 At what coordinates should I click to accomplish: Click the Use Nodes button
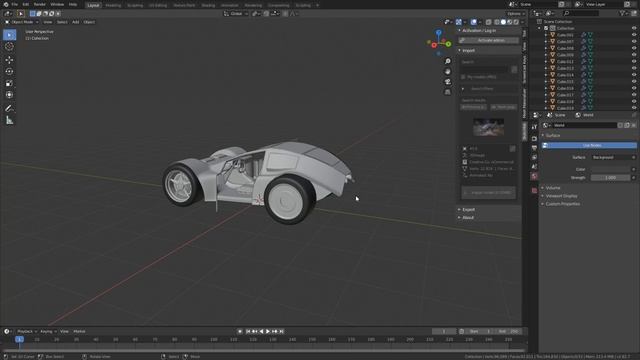pyautogui.click(x=589, y=145)
